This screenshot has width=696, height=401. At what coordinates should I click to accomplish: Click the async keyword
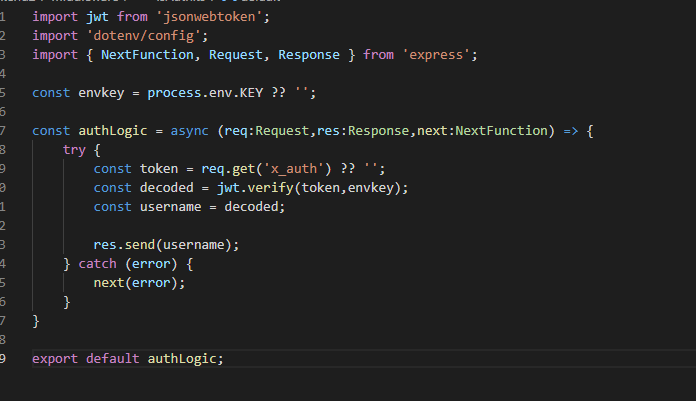pyautogui.click(x=190, y=131)
